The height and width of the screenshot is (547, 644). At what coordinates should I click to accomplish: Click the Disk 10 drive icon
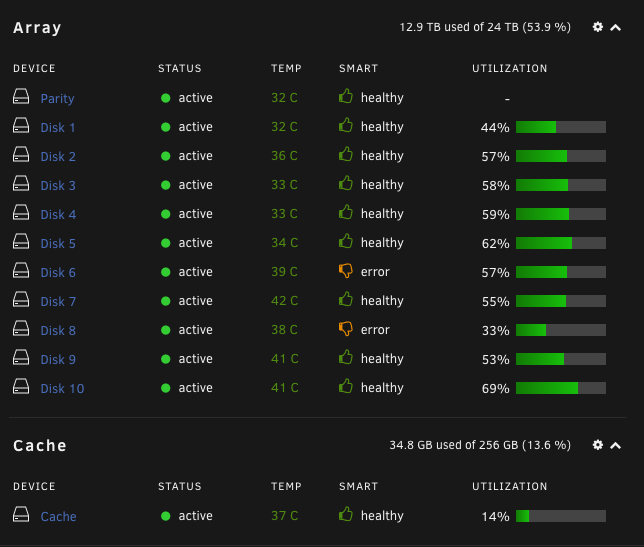pos(21,387)
